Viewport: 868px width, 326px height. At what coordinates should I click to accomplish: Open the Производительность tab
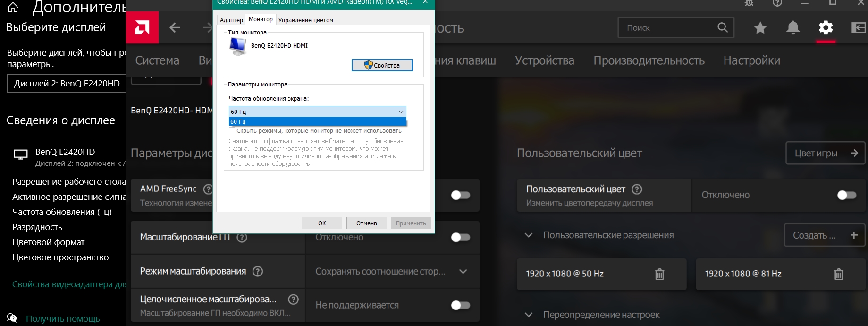[649, 60]
